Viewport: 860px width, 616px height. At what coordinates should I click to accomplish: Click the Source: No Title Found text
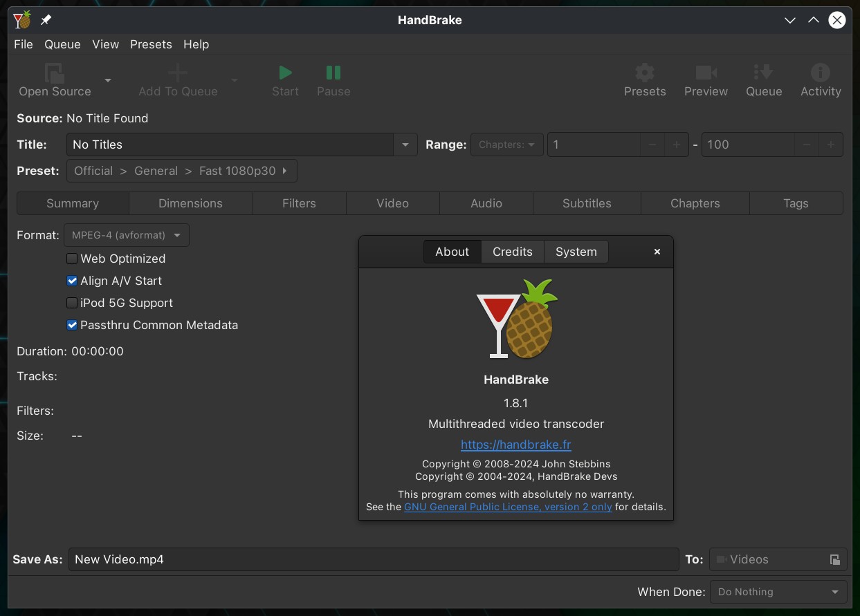(82, 118)
